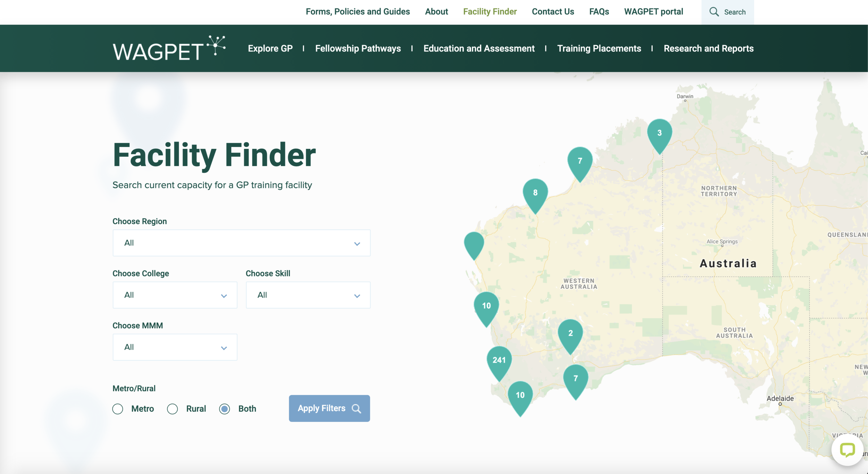Open the Training Placements menu
The width and height of the screenshot is (868, 474).
point(599,48)
